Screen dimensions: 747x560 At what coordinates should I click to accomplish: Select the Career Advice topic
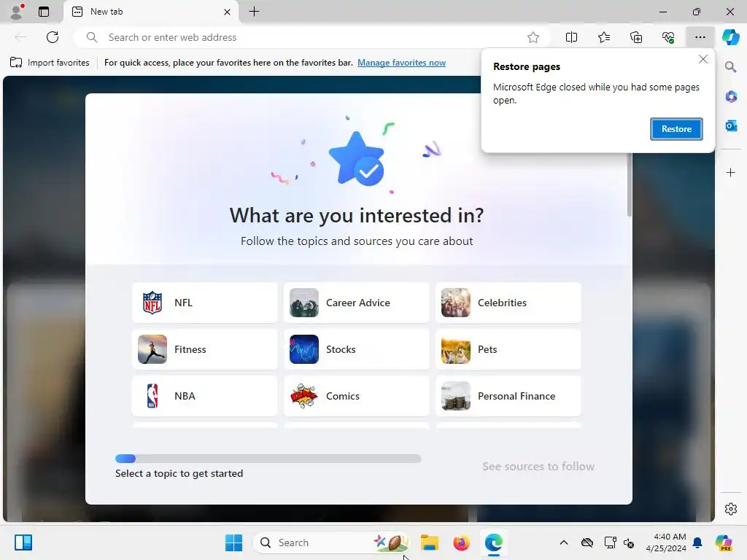click(356, 303)
